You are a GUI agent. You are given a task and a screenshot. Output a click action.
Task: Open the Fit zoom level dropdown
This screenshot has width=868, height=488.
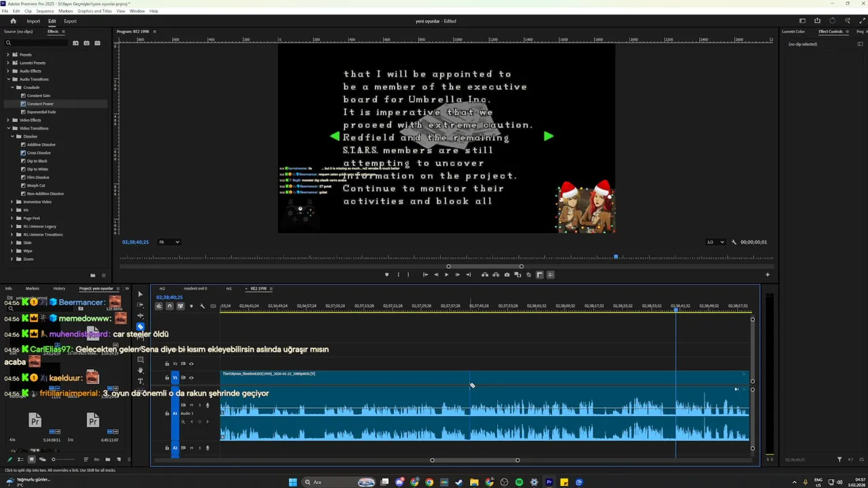(169, 242)
